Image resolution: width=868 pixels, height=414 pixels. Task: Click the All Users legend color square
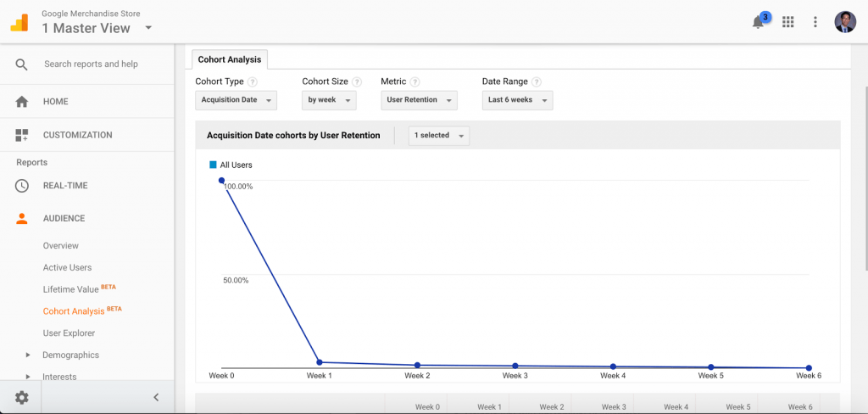tap(213, 165)
